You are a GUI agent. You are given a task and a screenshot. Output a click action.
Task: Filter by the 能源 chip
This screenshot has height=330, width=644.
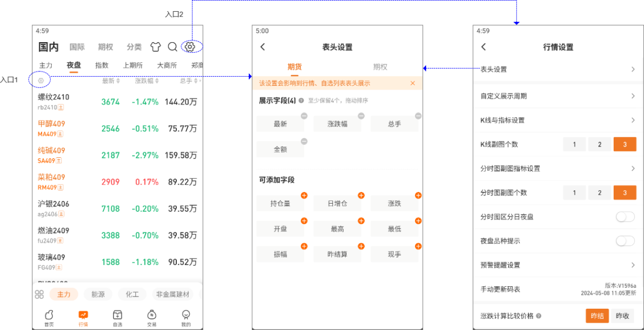[x=98, y=294]
